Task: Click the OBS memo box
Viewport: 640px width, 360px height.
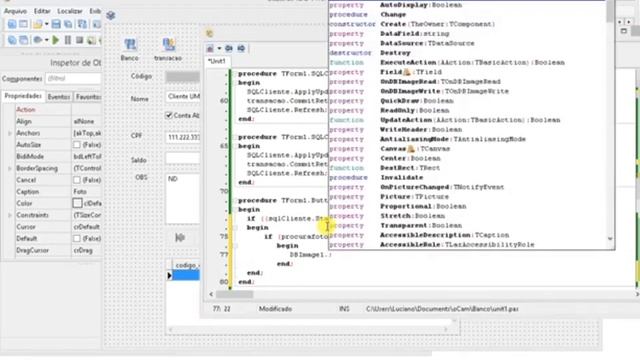Action: [x=182, y=199]
